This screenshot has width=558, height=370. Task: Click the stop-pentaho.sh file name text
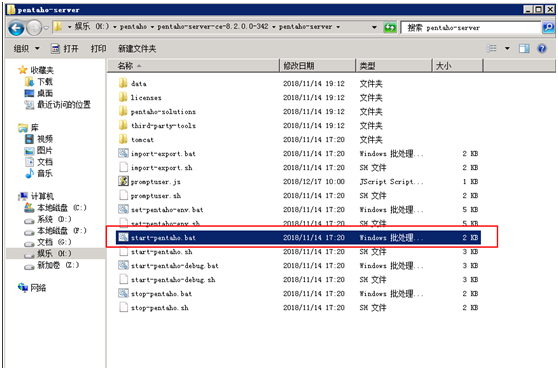pos(159,308)
